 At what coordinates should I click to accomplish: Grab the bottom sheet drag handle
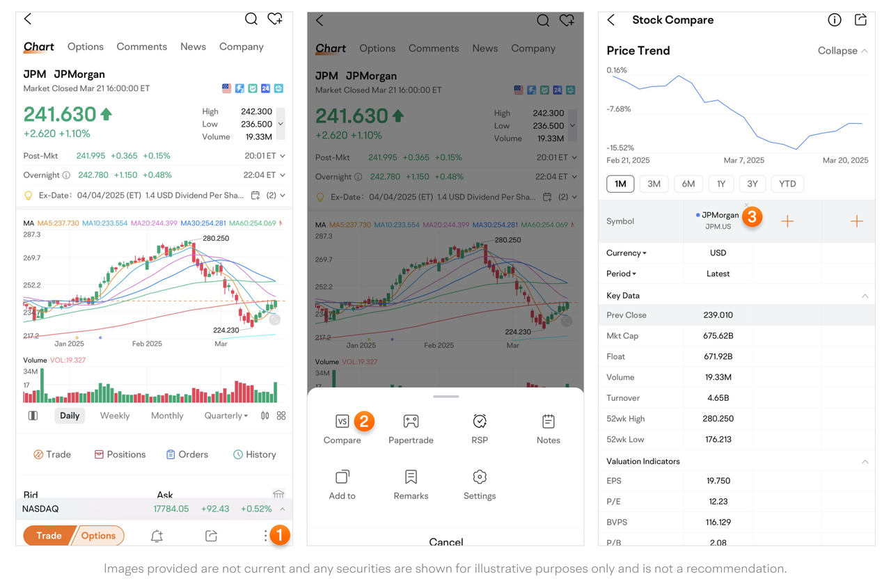445,397
